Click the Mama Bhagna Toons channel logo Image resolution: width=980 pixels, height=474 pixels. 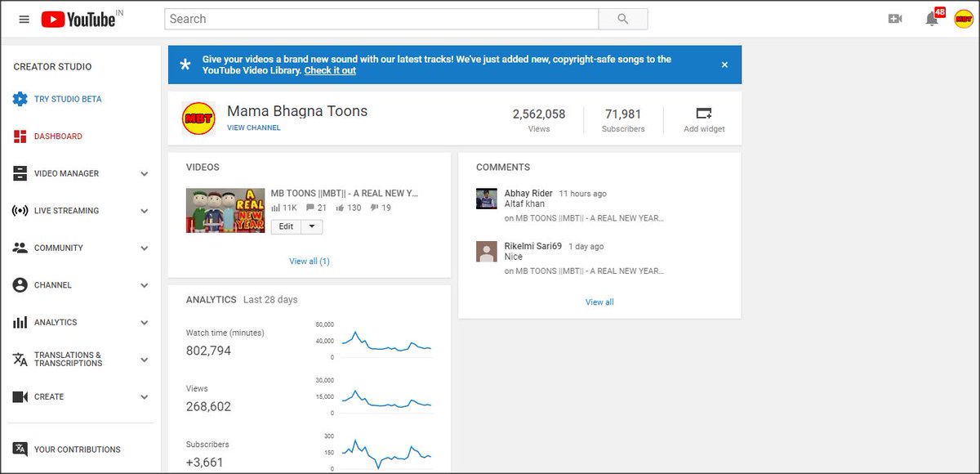point(198,118)
